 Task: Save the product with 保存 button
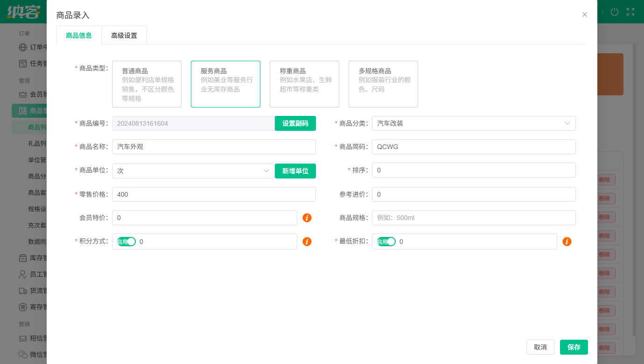[x=574, y=347]
